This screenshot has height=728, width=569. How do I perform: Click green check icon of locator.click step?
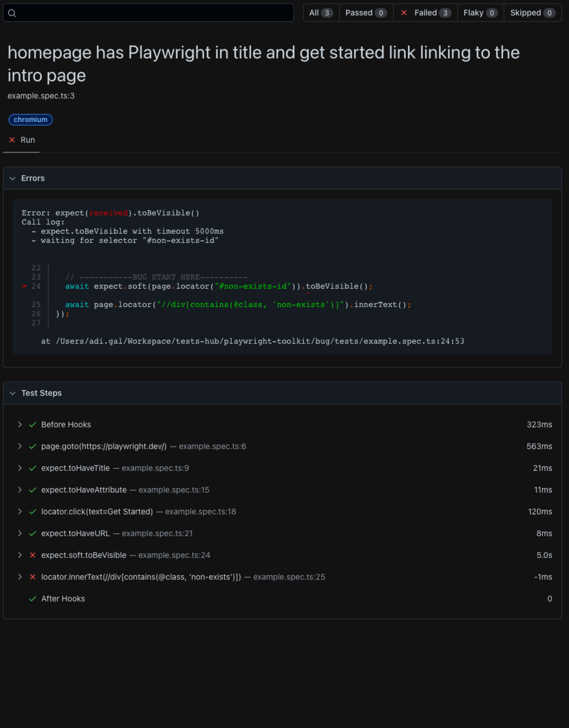(33, 512)
